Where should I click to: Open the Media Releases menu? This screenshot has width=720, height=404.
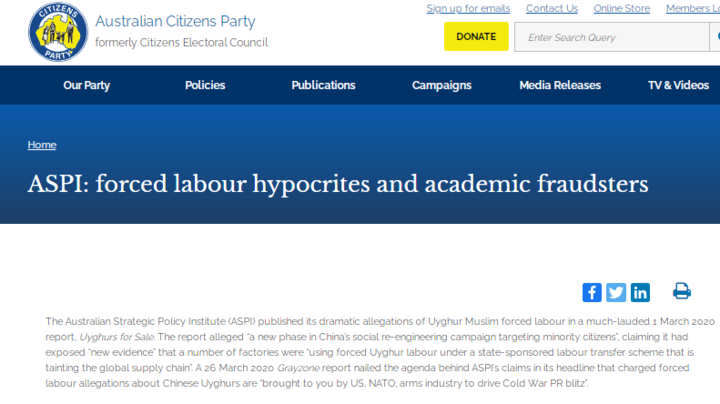tap(560, 85)
